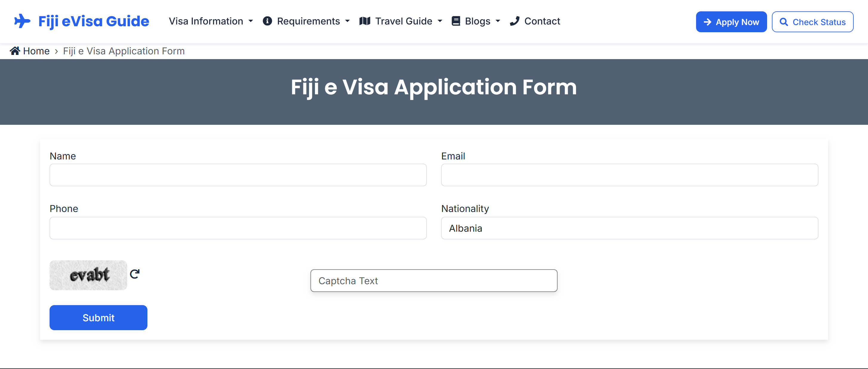Viewport: 868px width, 369px height.
Task: Click the Check Status magnifier icon
Action: point(784,22)
